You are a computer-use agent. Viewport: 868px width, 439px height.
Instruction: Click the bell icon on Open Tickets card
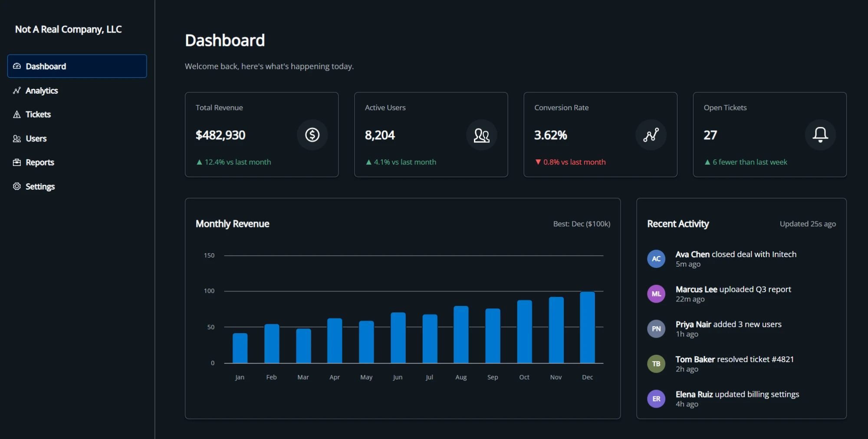tap(820, 135)
